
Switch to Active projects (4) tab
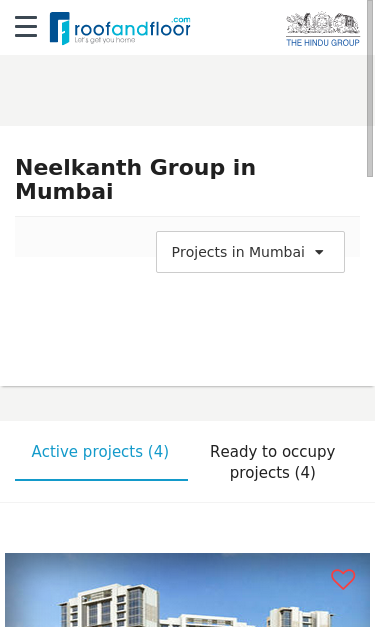pos(100,452)
